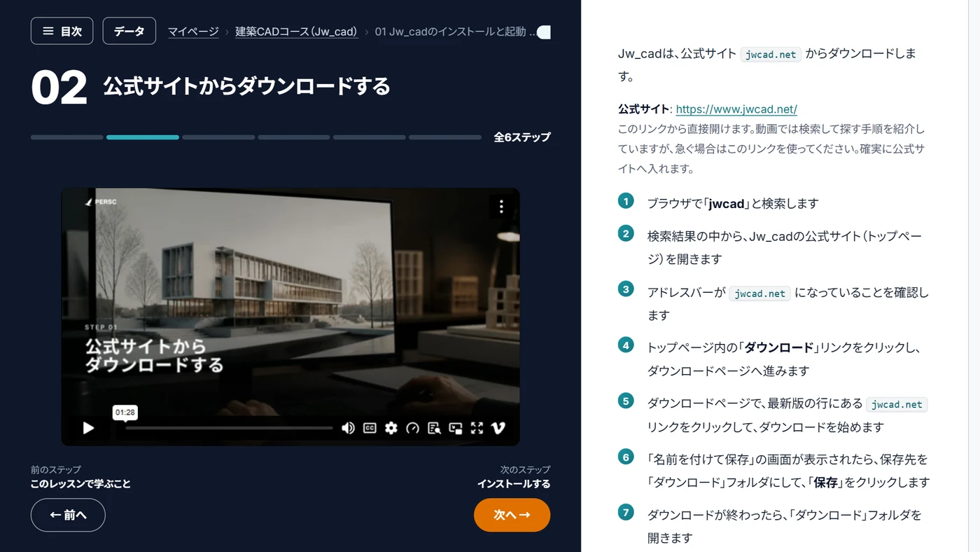Open the three-dot menu on the video
The image size is (980, 552).
501,206
